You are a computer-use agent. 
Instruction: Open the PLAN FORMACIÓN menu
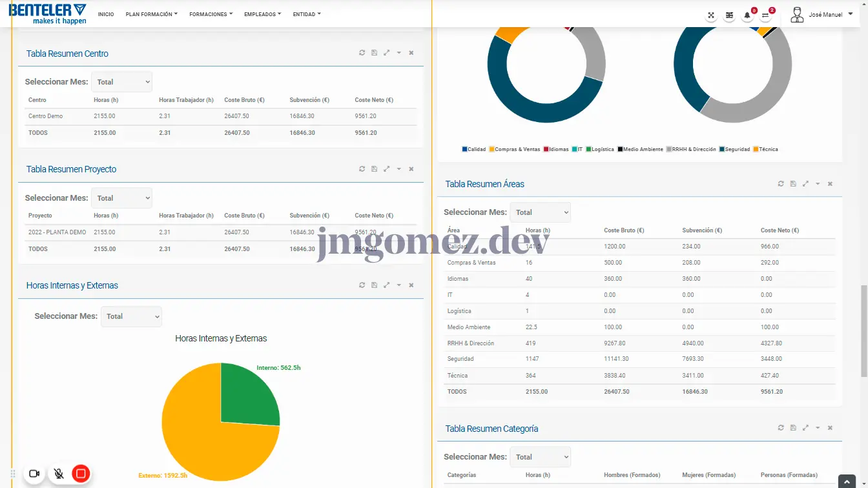click(x=151, y=14)
